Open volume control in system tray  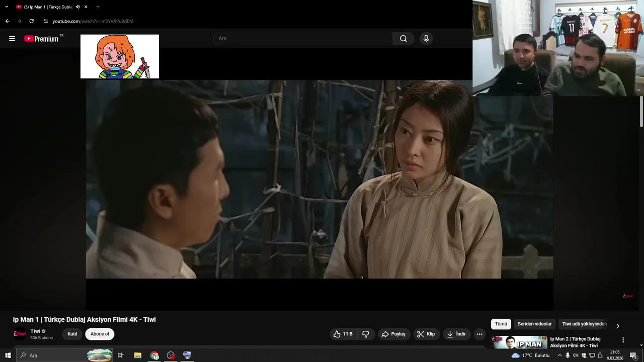pos(576,355)
